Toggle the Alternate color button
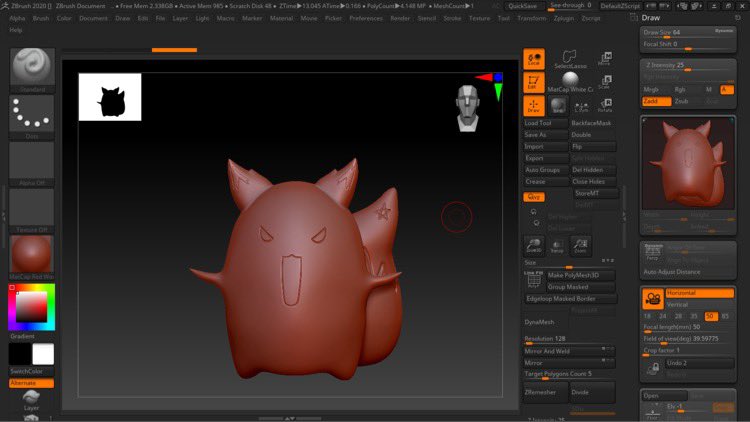Viewport: 750px width, 422px height. click(x=32, y=383)
